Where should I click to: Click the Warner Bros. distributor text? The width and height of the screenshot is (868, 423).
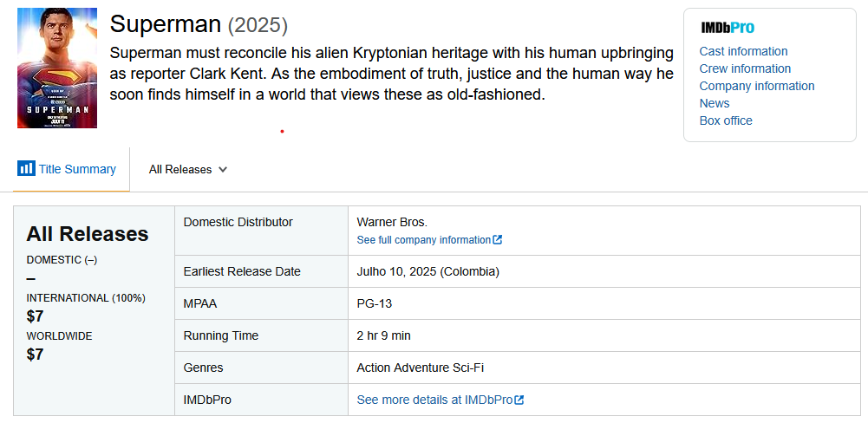click(392, 222)
